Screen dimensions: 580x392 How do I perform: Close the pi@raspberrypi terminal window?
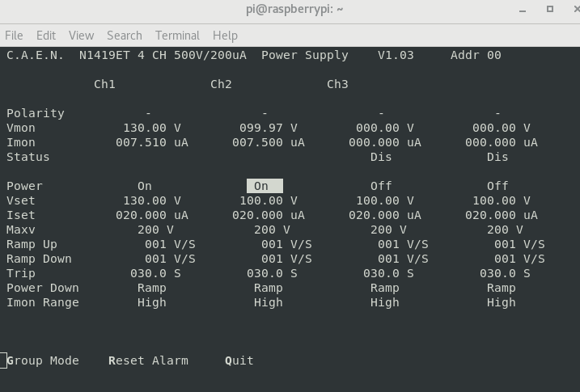tap(570, 10)
